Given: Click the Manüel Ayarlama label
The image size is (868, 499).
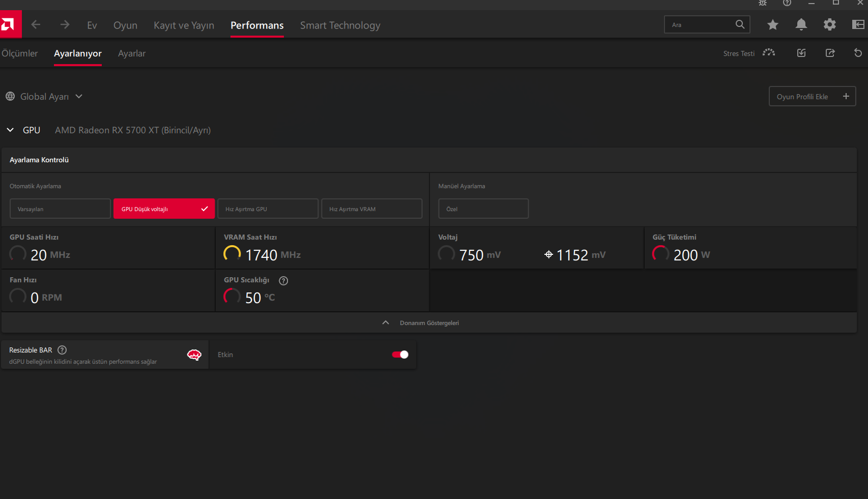Looking at the screenshot, I should point(461,186).
